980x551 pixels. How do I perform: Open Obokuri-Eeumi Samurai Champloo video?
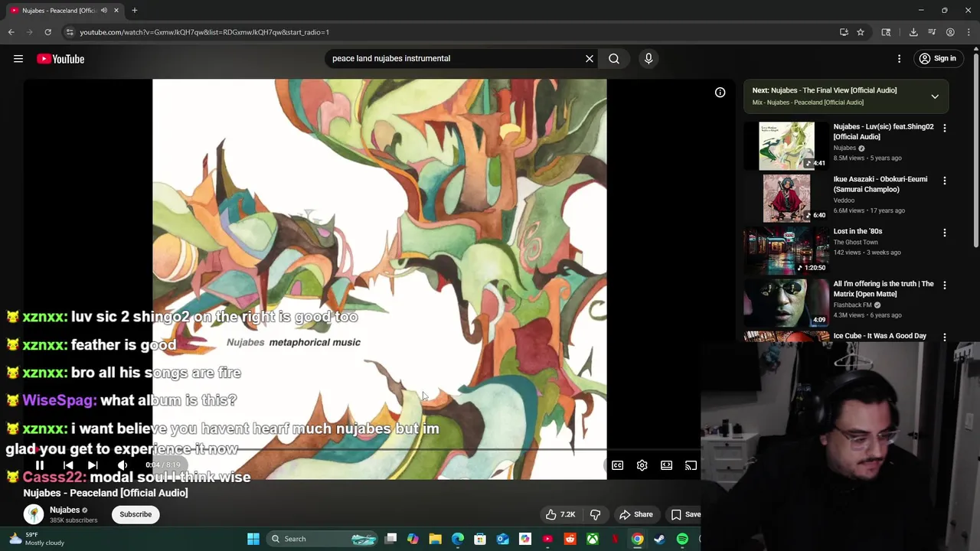point(880,184)
